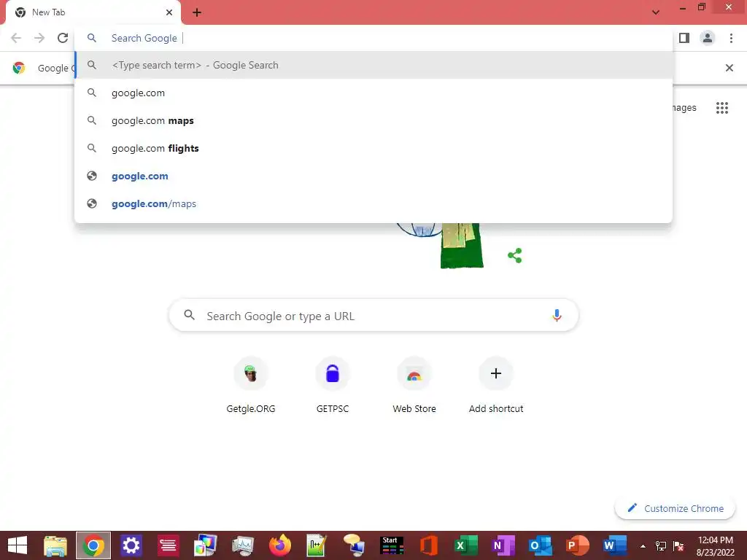
Task: Open the Web Store shortcut
Action: click(414, 385)
